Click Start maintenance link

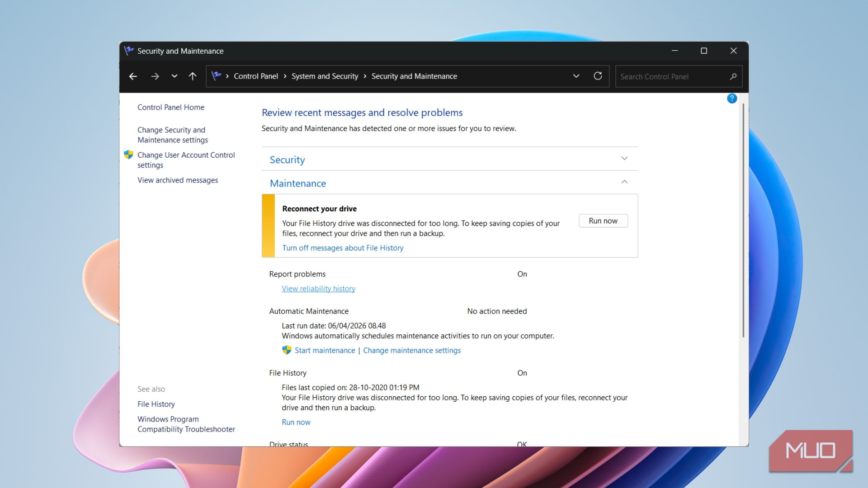(325, 350)
